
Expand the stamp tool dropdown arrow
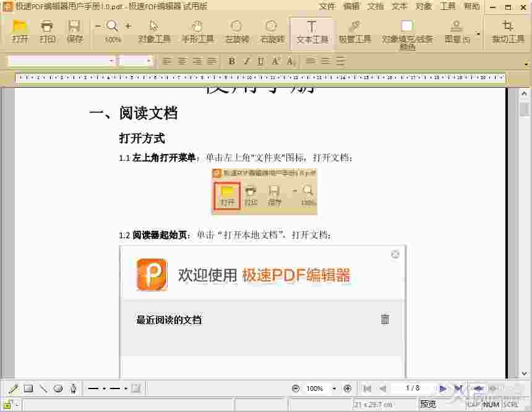click(x=478, y=33)
